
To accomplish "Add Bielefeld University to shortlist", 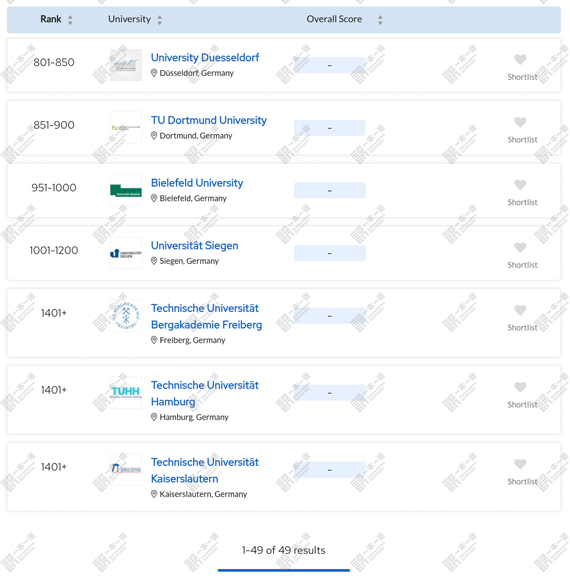I will coord(520,185).
